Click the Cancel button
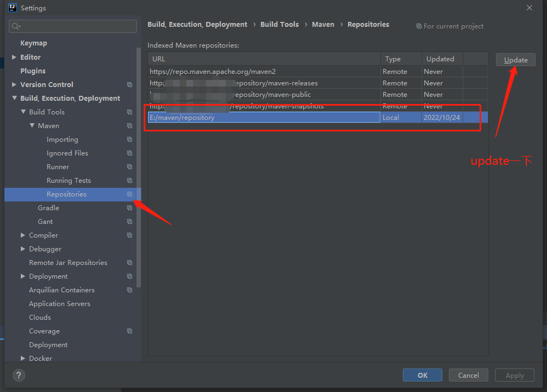 pyautogui.click(x=469, y=375)
